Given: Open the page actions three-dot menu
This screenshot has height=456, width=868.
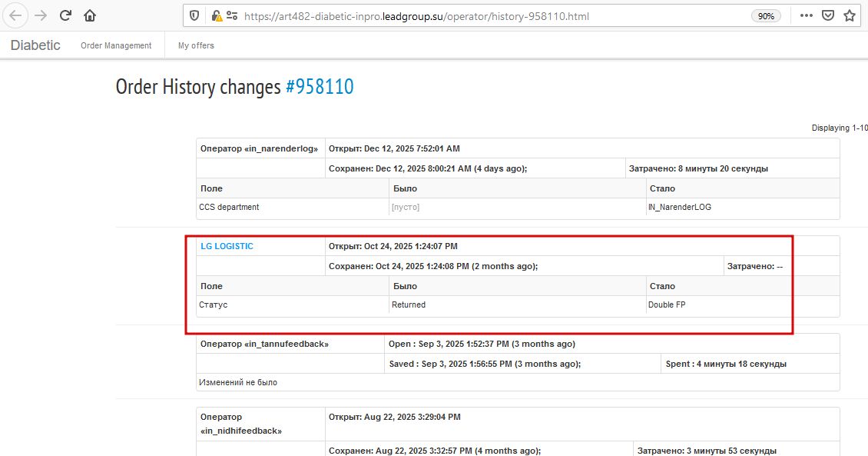Looking at the screenshot, I should point(807,15).
